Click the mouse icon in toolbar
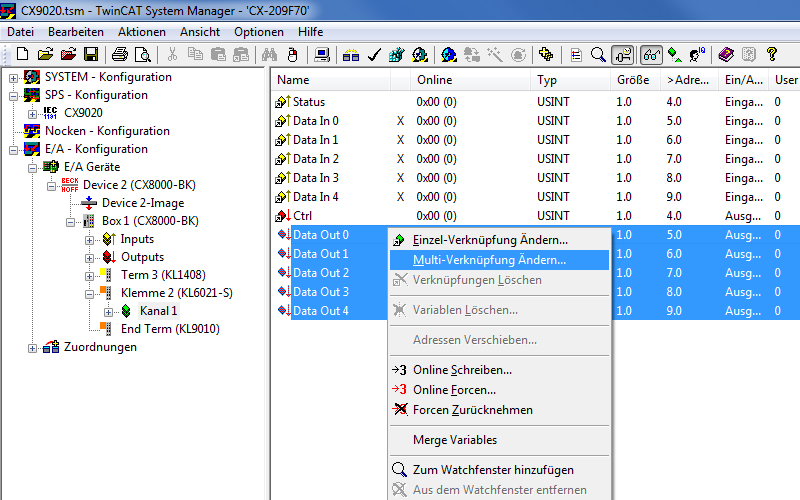The width and height of the screenshot is (800, 500). (x=292, y=54)
